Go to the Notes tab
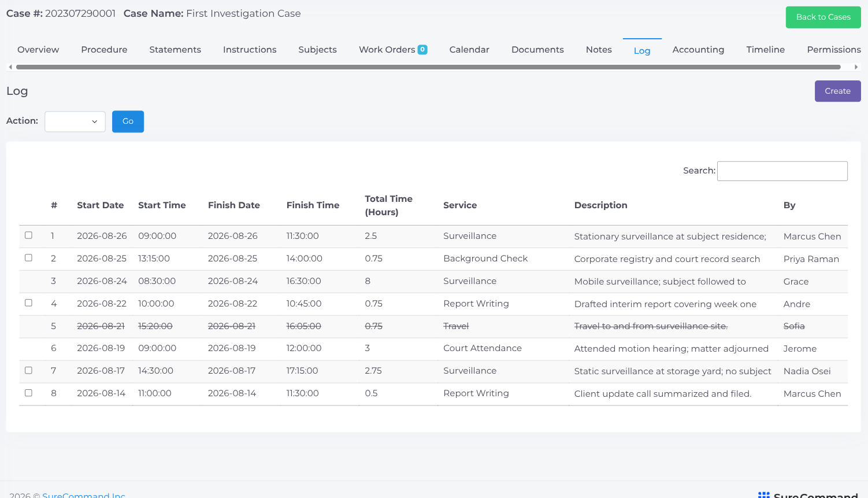The height and width of the screenshot is (498, 868). pyautogui.click(x=599, y=50)
